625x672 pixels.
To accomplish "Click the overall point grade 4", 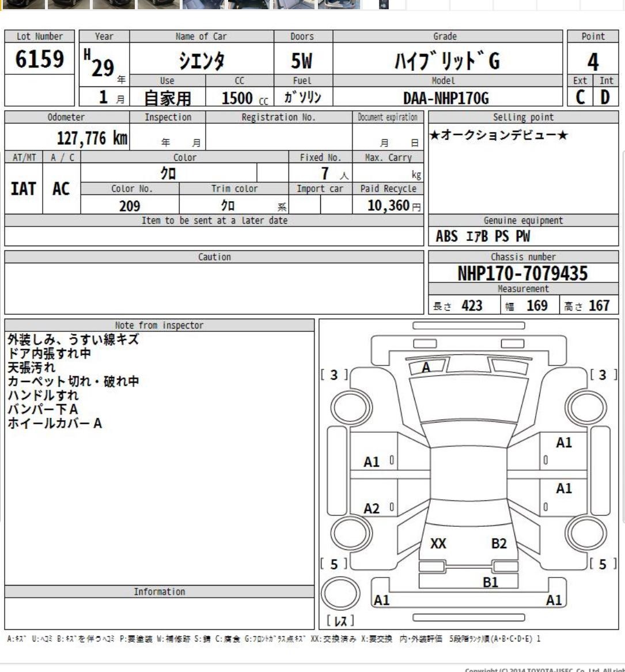I will (593, 61).
